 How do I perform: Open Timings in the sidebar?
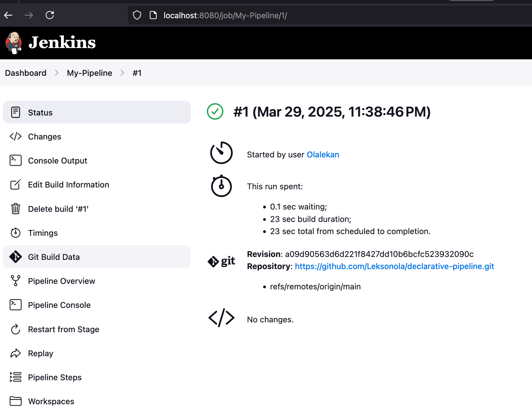point(97,233)
